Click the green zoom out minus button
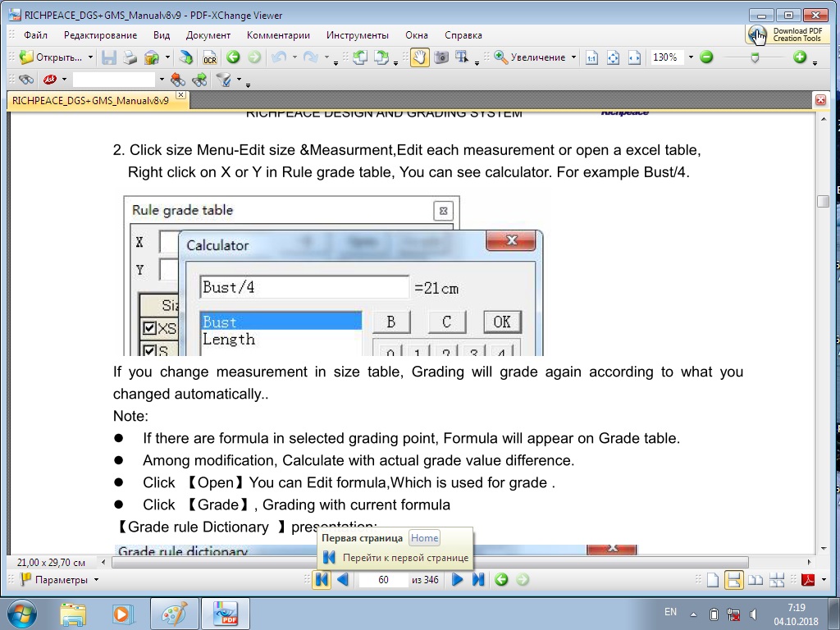Screen dimensions: 840x630 [x=706, y=57]
